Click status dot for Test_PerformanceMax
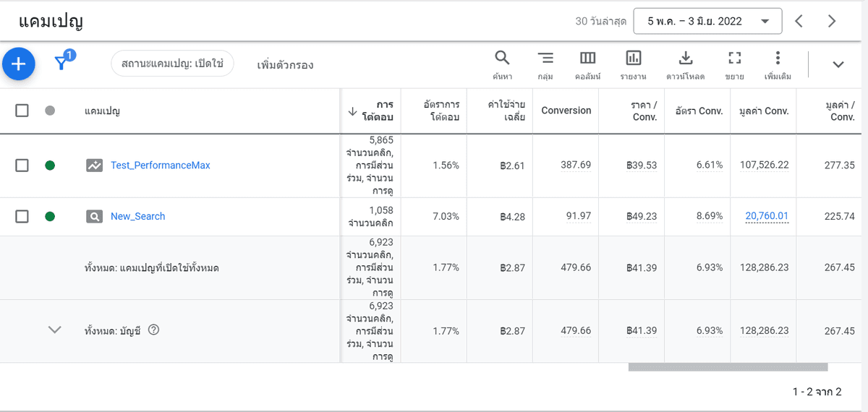Viewport: 868px width, 412px height. 50,166
